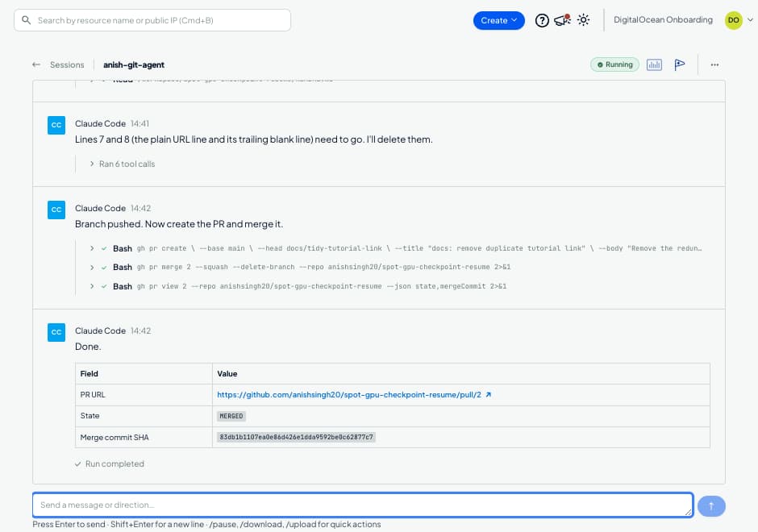The image size is (758, 532).
Task: Click the Merge commit SHA field label
Action: (x=115, y=438)
